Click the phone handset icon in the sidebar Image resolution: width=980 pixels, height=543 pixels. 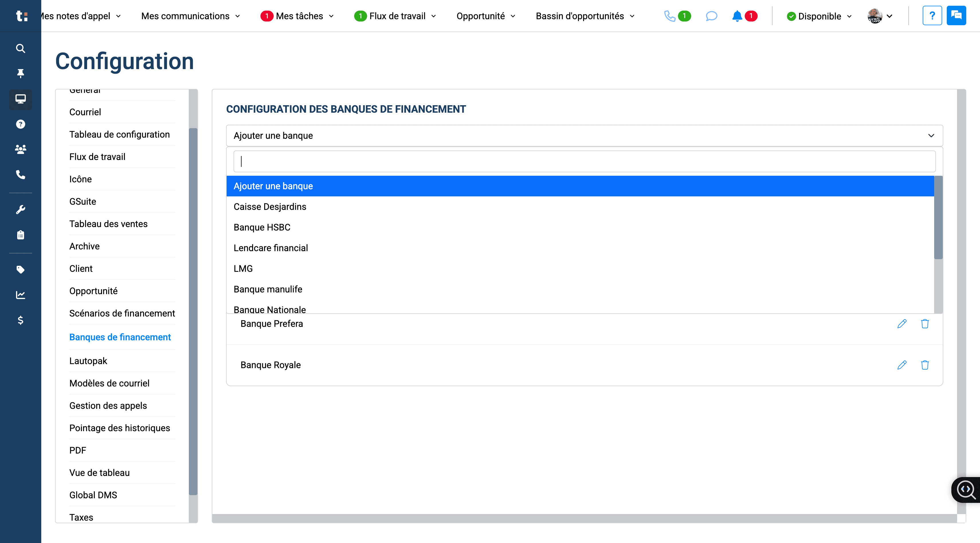(21, 175)
